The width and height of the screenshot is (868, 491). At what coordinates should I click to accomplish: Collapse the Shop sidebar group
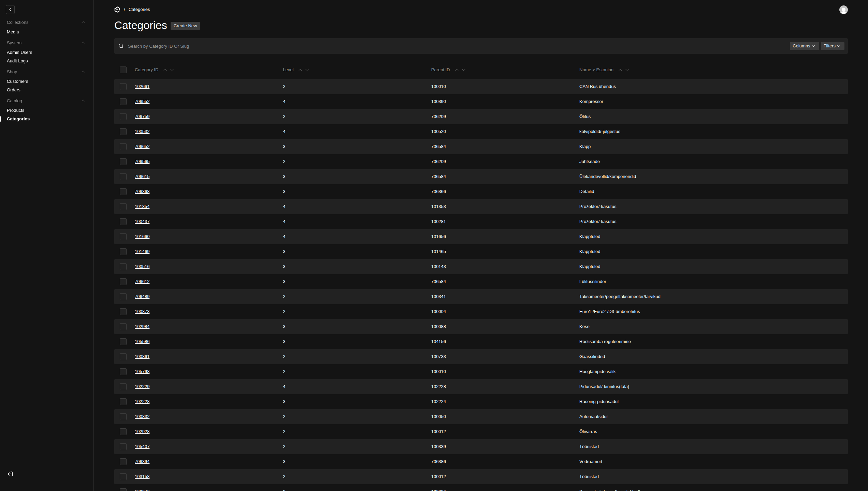click(83, 72)
